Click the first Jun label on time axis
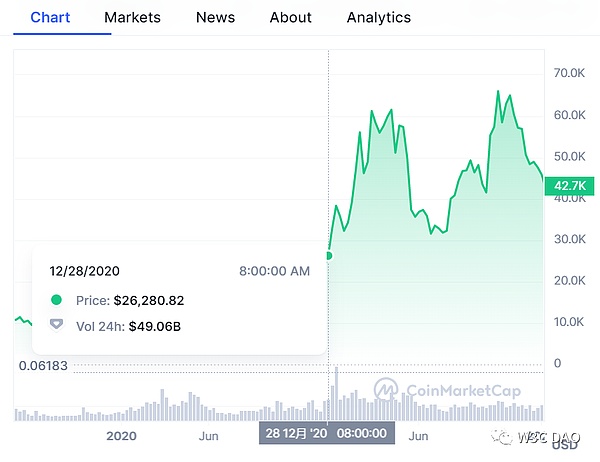This screenshot has width=600, height=462. [x=209, y=436]
